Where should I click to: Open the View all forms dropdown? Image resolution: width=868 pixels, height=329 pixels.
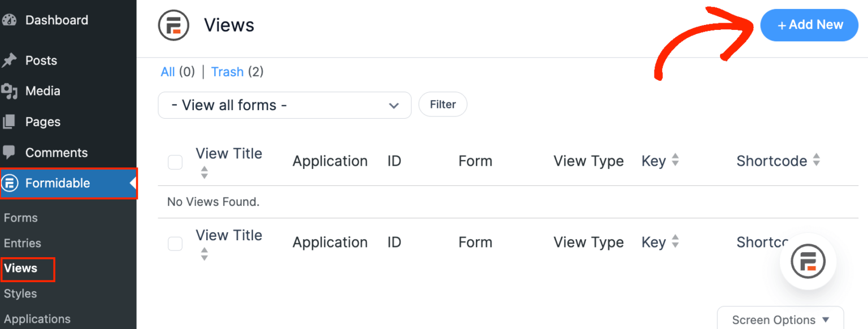(x=284, y=105)
